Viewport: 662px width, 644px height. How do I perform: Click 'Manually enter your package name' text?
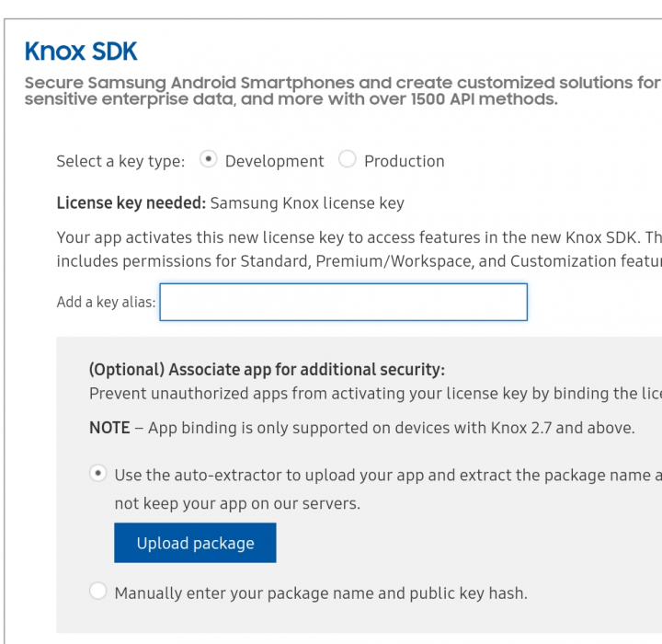pos(321,593)
